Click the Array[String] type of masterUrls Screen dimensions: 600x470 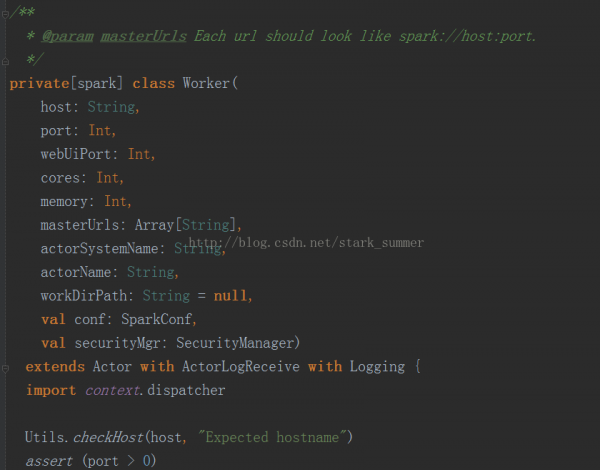coord(185,225)
